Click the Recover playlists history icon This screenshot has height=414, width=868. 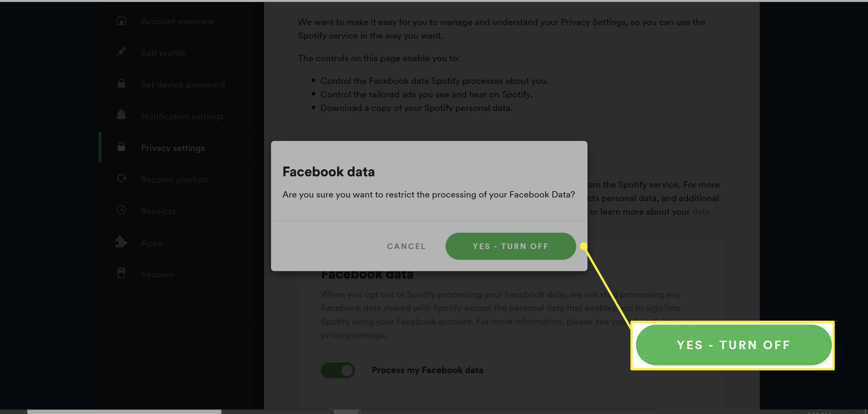122,178
